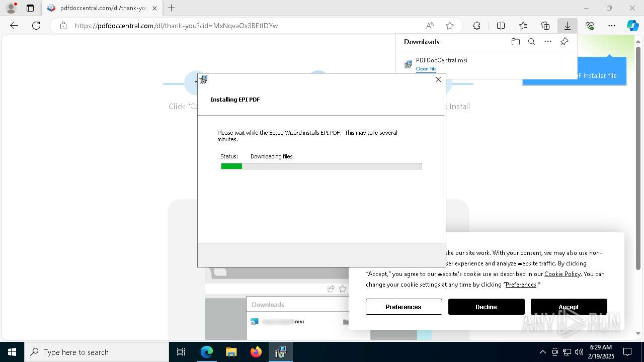
Task: Click the installer icon in dialog title
Action: pos(203,79)
